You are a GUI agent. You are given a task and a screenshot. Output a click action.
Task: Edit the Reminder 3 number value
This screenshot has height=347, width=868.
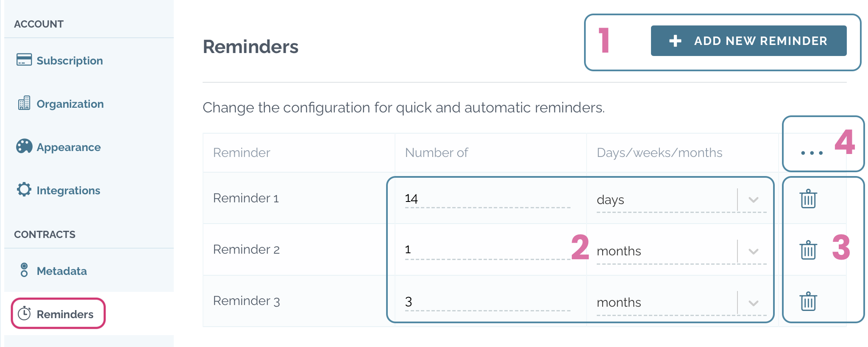[487, 302]
